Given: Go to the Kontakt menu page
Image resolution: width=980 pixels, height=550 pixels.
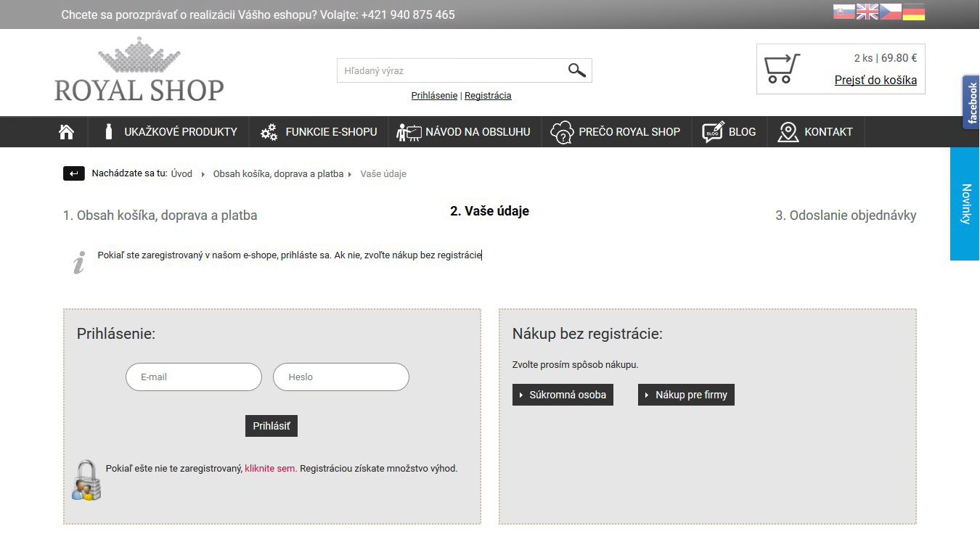Looking at the screenshot, I should 815,132.
